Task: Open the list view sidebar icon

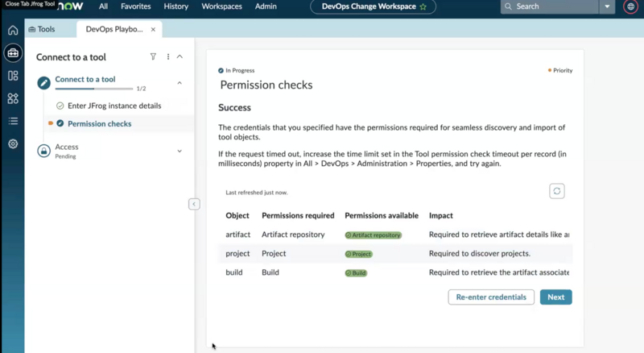Action: coord(13,121)
